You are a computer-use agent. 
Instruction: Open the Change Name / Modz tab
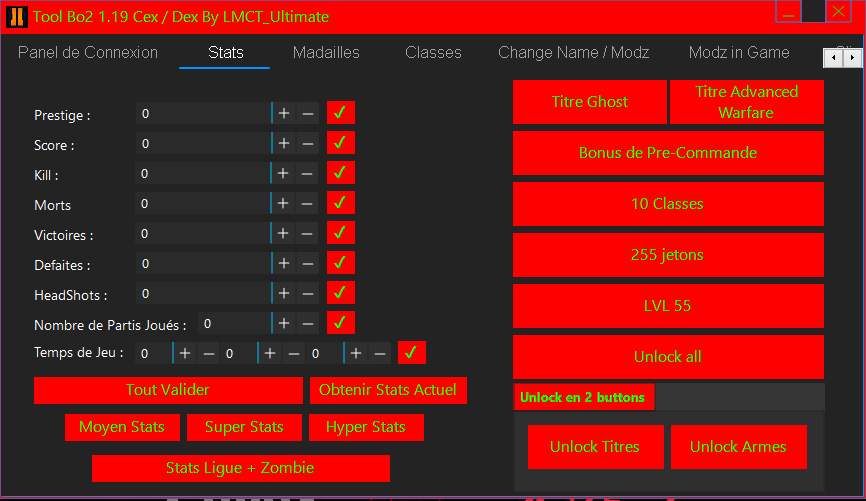tap(573, 52)
